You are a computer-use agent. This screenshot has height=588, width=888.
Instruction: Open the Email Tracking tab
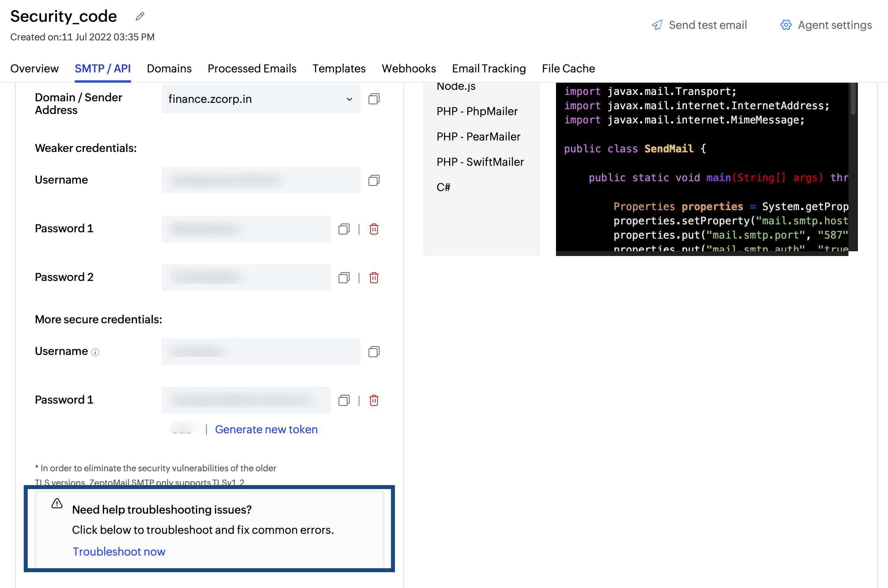coord(489,68)
